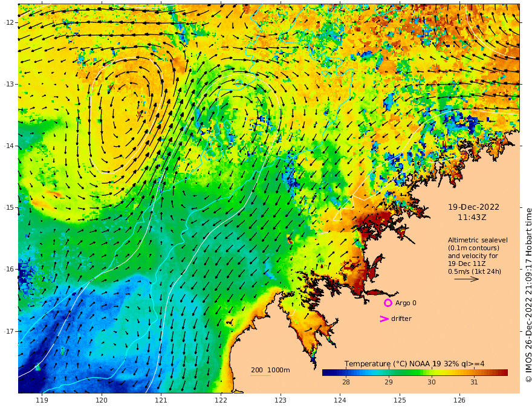
Task: Click the latitude -12 axis label
Action: (x=9, y=22)
